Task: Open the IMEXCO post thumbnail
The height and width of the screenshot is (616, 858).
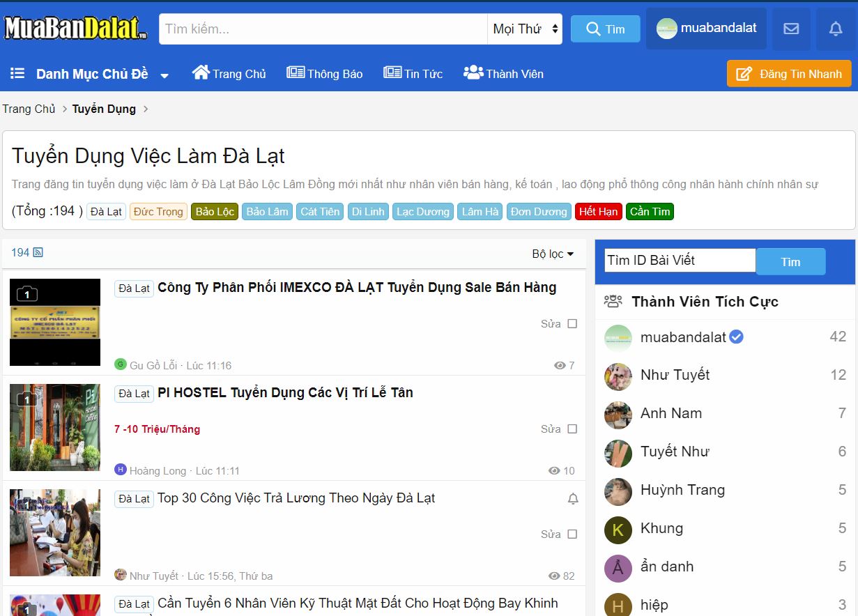Action: tap(55, 322)
